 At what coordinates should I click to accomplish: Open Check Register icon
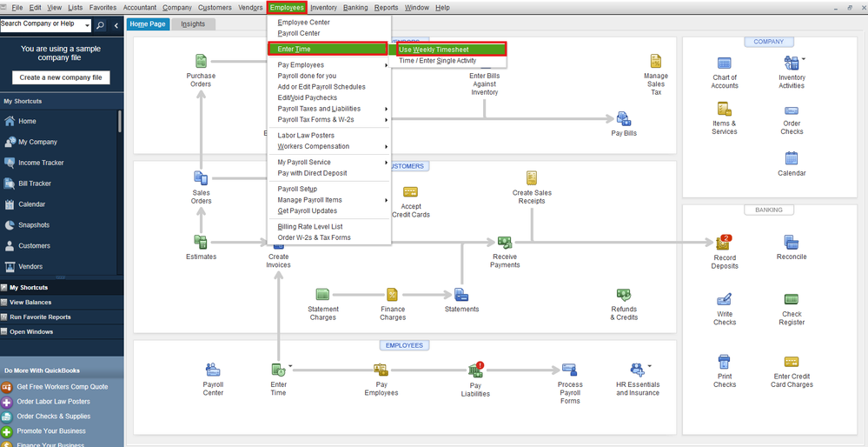point(792,300)
